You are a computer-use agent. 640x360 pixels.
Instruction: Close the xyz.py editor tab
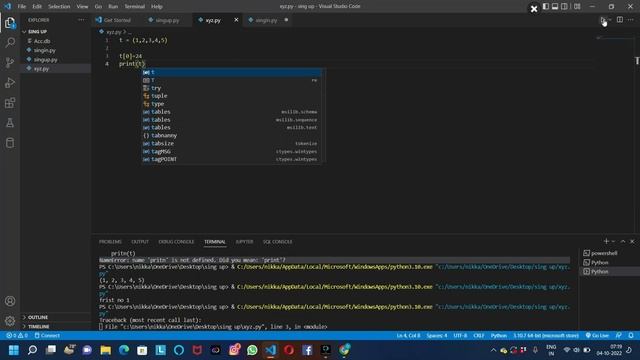236,20
